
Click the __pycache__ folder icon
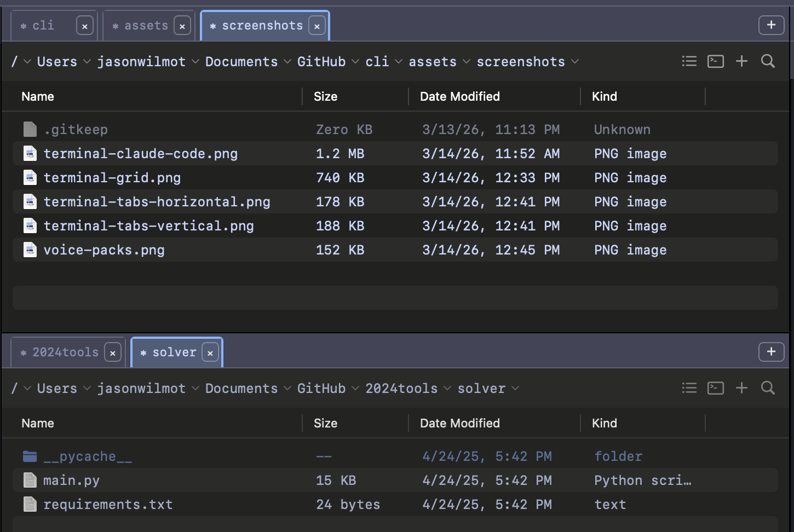tap(30, 455)
